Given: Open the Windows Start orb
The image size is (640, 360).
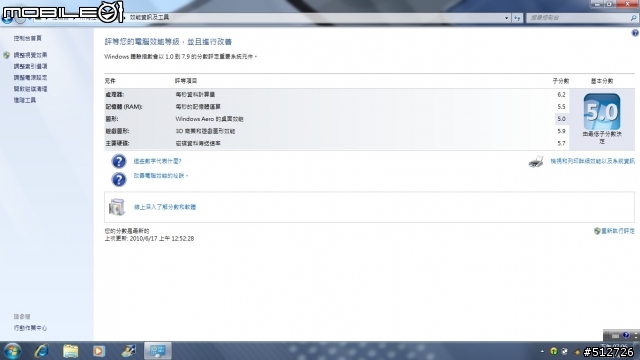Looking at the screenshot, I should tap(12, 351).
